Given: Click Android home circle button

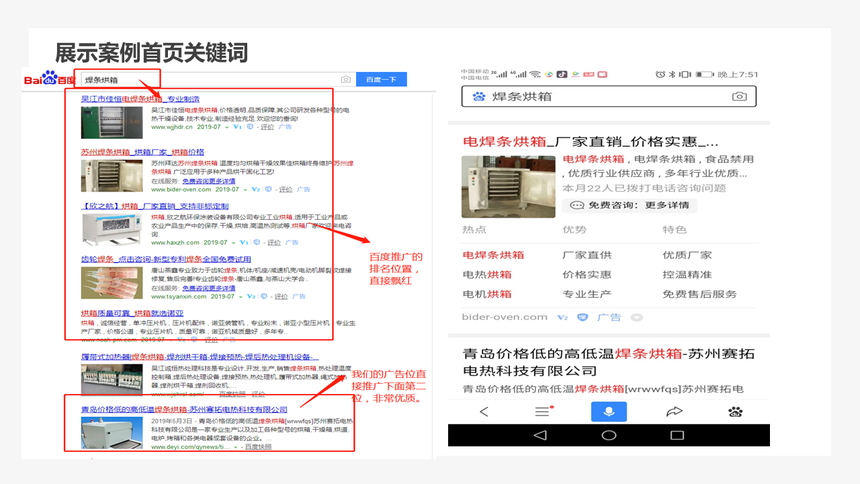Looking at the screenshot, I should [x=609, y=435].
